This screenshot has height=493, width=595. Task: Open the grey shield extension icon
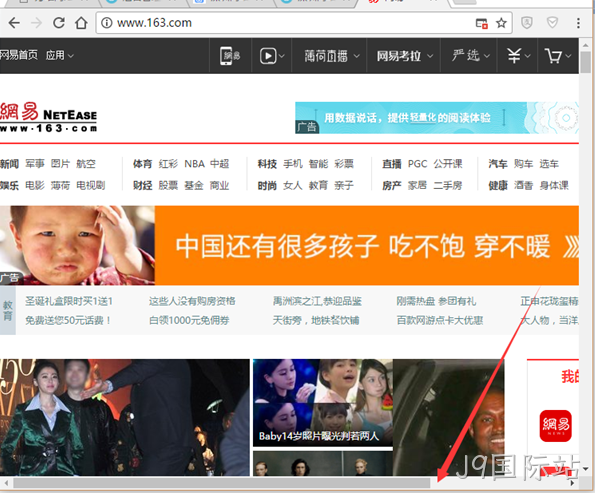pyautogui.click(x=527, y=23)
